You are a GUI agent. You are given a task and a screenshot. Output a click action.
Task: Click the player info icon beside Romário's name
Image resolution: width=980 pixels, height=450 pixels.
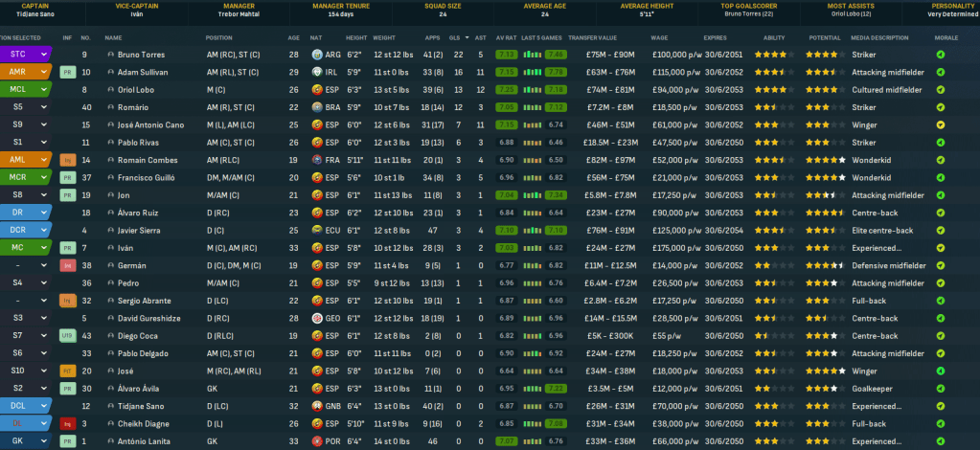coord(110,107)
